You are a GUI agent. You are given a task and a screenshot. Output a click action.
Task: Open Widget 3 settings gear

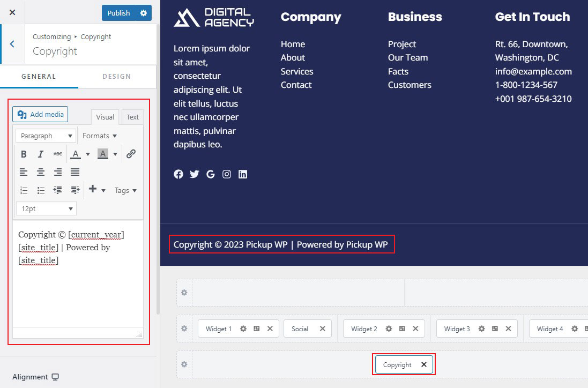[481, 329]
